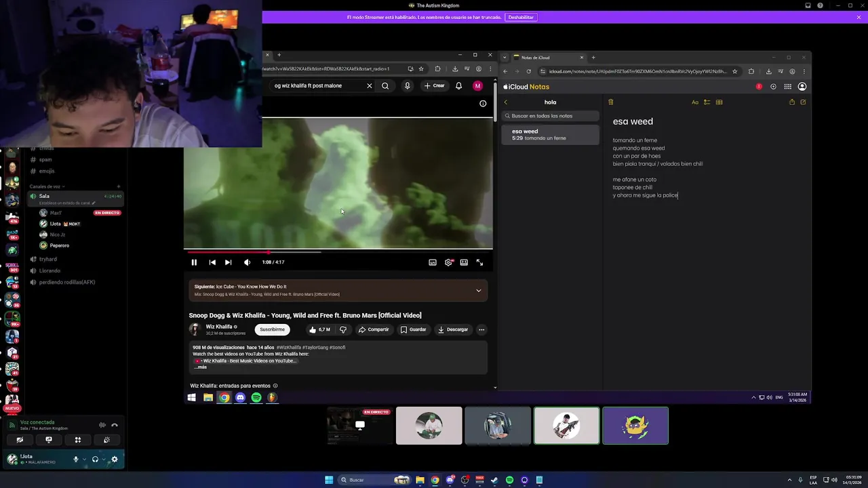The height and width of the screenshot is (488, 868).
Task: Open YouTube player settings gear
Action: tap(448, 262)
